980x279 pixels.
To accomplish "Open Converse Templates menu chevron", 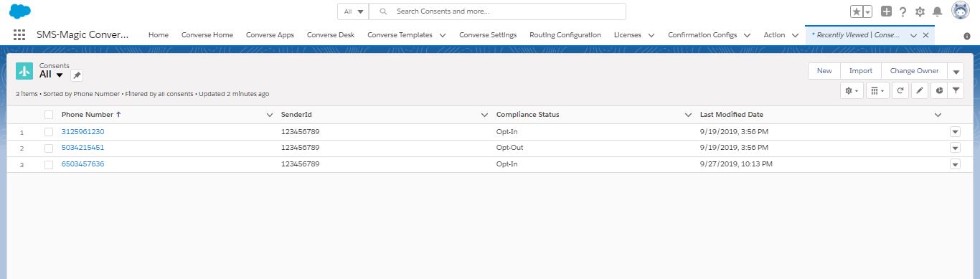I will [x=443, y=34].
